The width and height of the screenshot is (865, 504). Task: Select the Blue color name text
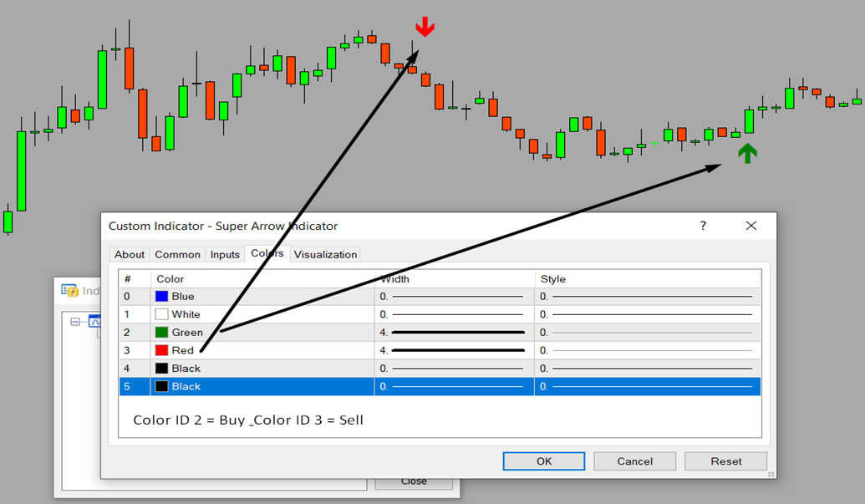(x=182, y=296)
